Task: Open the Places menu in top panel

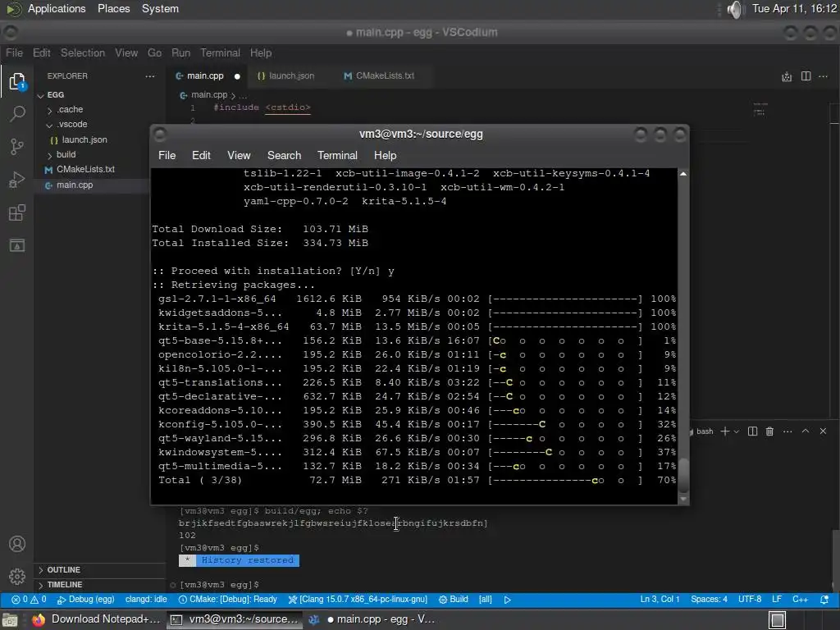Action: [x=113, y=8]
